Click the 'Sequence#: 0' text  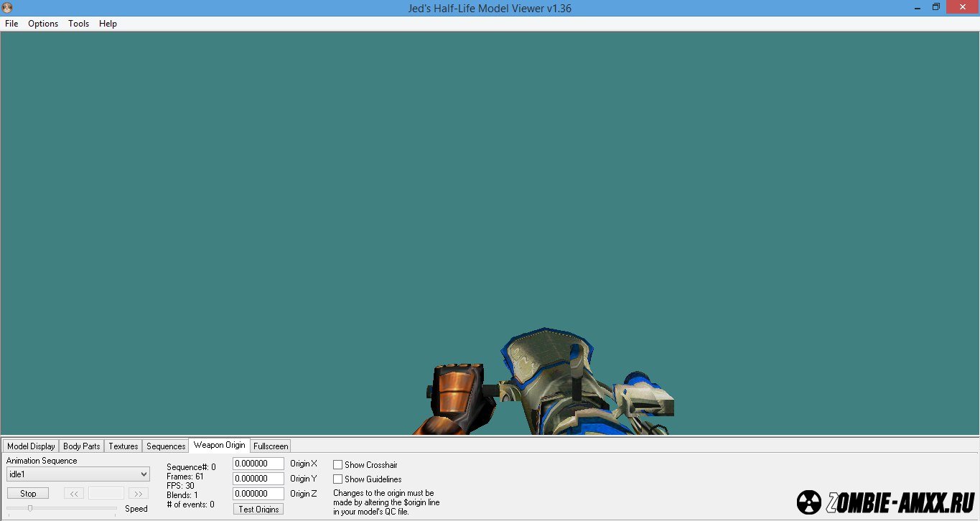pos(191,467)
